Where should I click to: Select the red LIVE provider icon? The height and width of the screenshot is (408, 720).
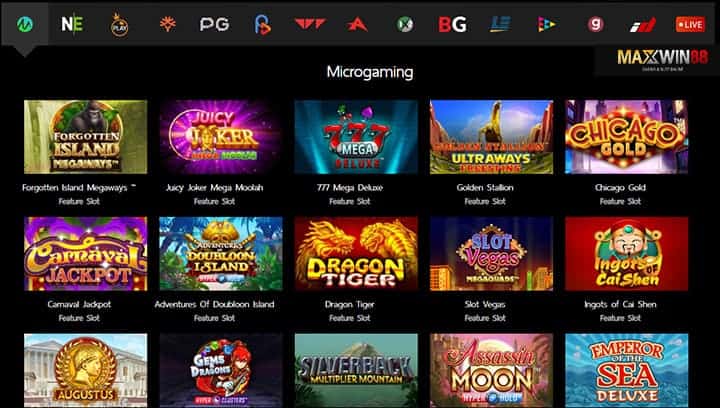(x=690, y=24)
